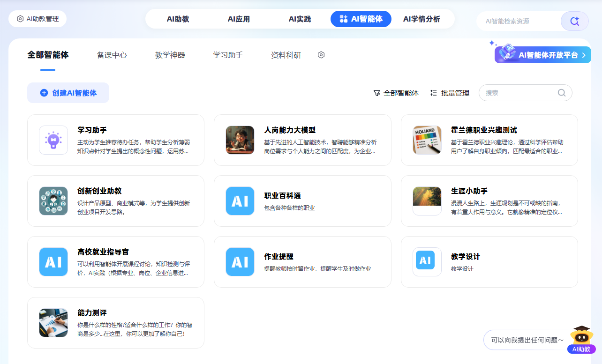Screen dimensions: 602x364
Task: Click the 职业百科通 AI icon
Action: pos(240,201)
